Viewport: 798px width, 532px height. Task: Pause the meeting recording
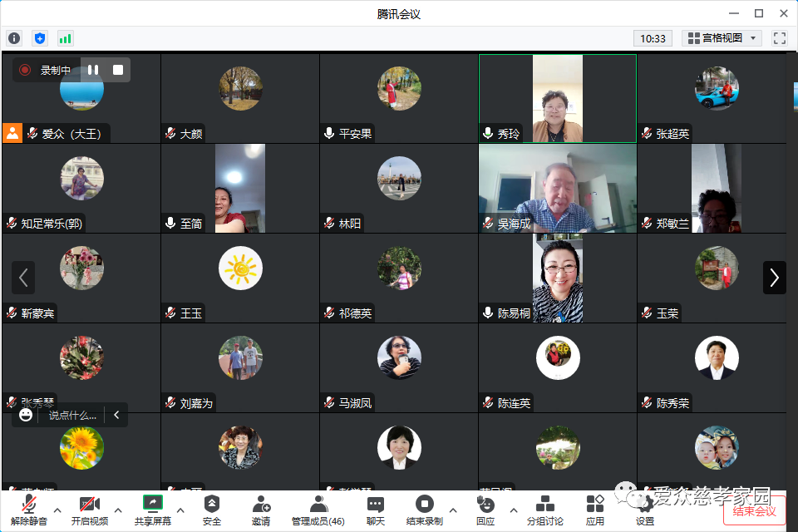pos(93,71)
